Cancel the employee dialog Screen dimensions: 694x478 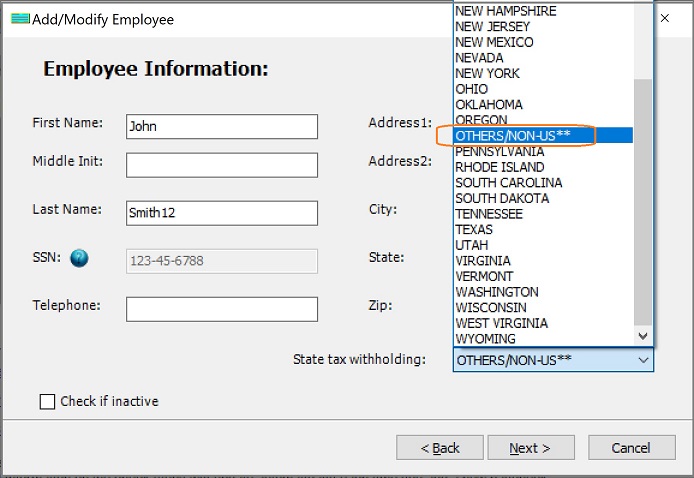click(631, 448)
